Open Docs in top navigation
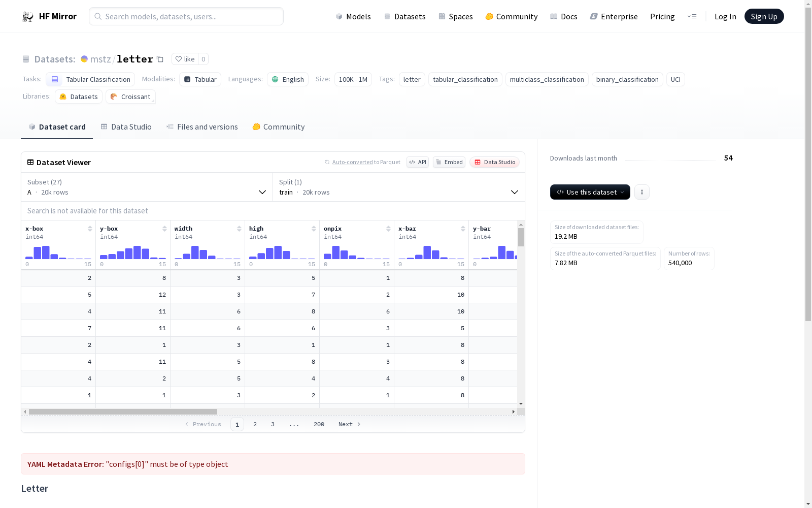This screenshot has height=508, width=812. click(x=564, y=17)
